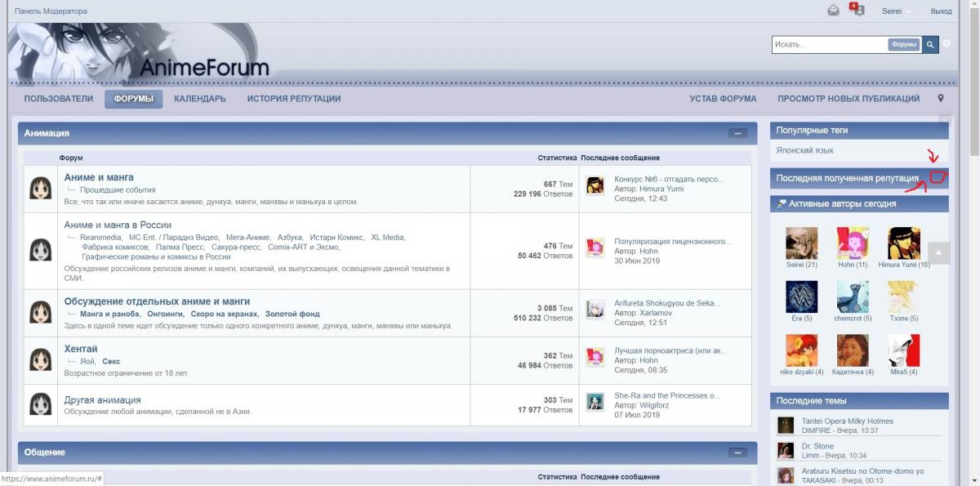The height and width of the screenshot is (486, 980).
Task: Collapse the Анимация category
Action: [737, 133]
